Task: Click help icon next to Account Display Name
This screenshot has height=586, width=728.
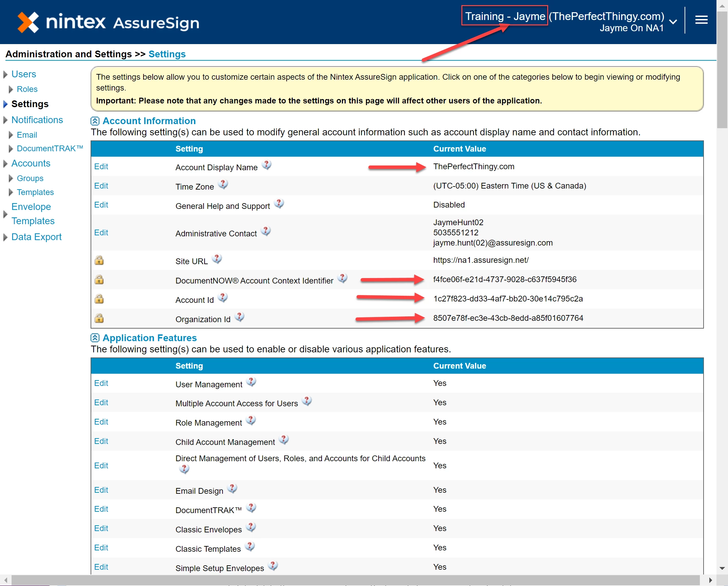Action: tap(267, 165)
